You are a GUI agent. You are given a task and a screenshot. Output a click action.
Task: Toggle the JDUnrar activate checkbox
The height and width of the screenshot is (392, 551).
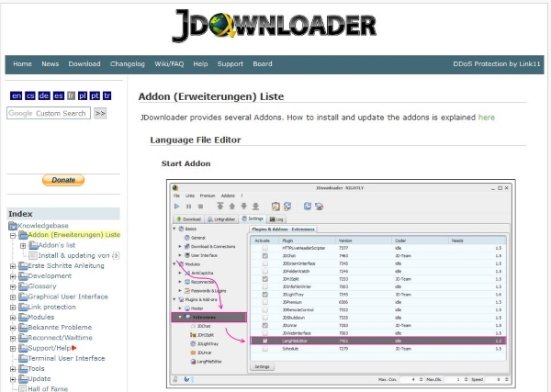[265, 325]
